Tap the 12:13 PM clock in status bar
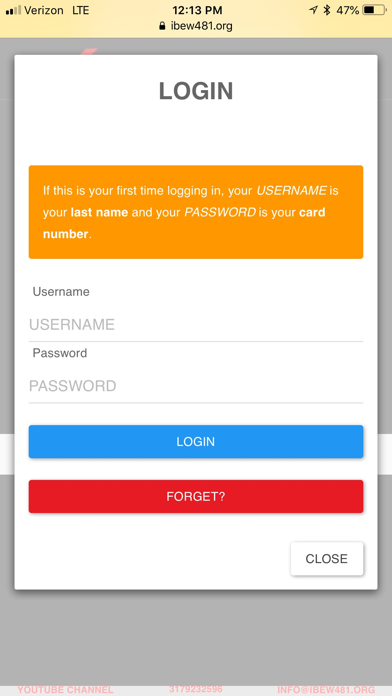The image size is (392, 696). [197, 10]
